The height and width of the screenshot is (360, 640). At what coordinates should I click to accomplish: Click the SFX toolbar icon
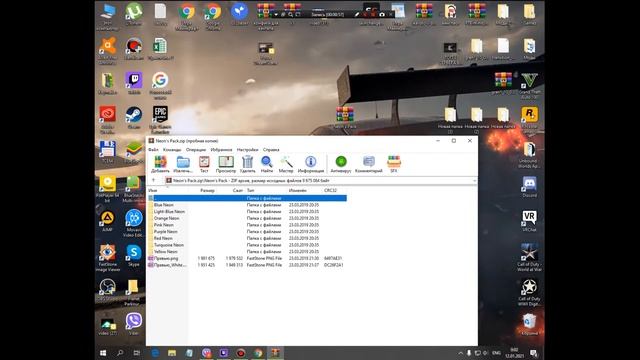(x=394, y=164)
